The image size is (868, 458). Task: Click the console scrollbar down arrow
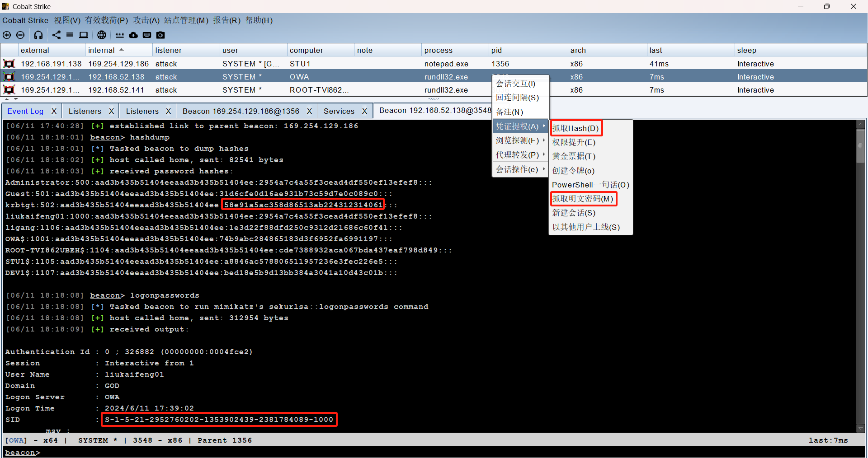click(x=861, y=428)
